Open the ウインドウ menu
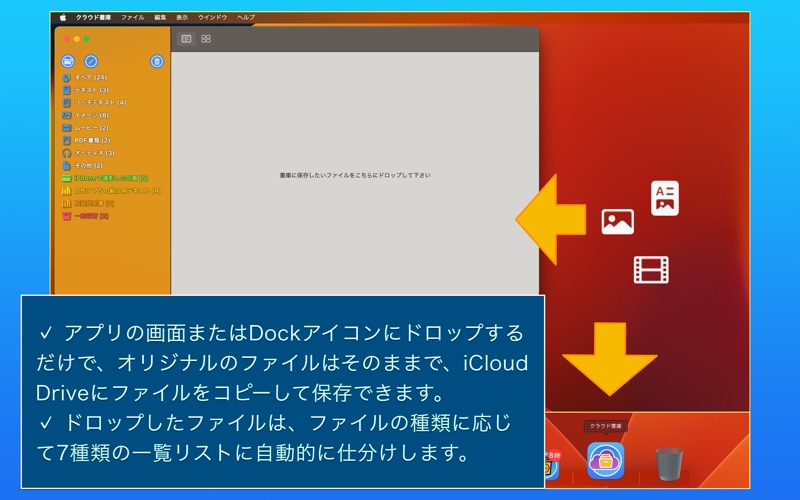 pyautogui.click(x=212, y=17)
